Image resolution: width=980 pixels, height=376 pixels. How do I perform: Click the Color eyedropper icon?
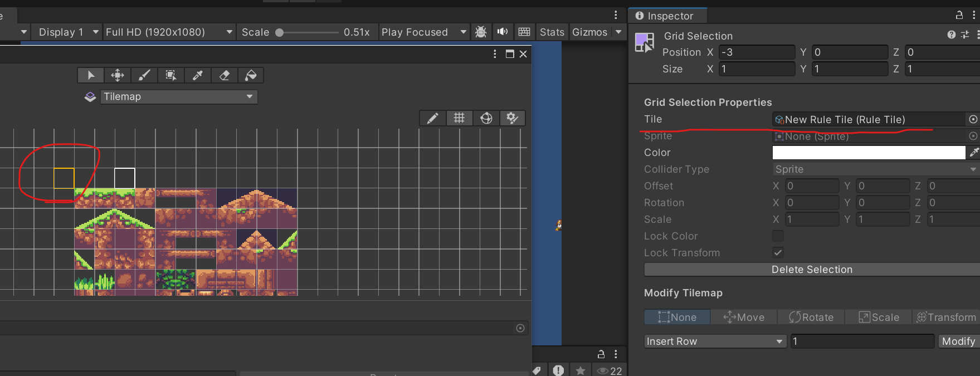tap(974, 153)
